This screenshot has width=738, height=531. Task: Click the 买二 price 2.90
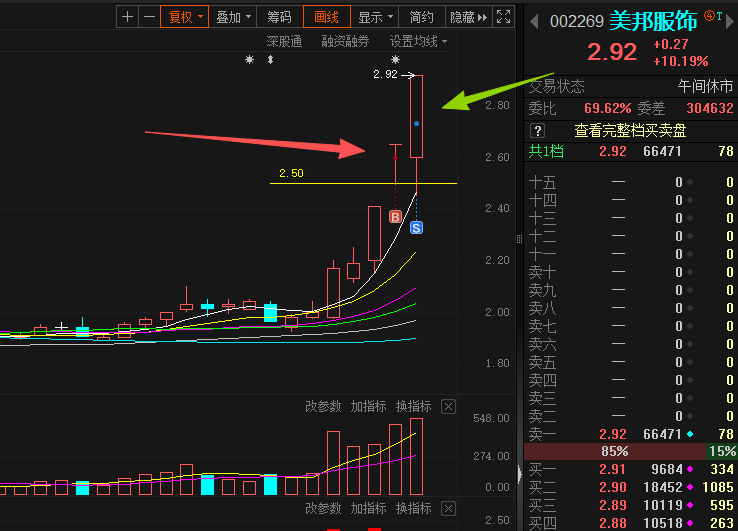(x=612, y=487)
